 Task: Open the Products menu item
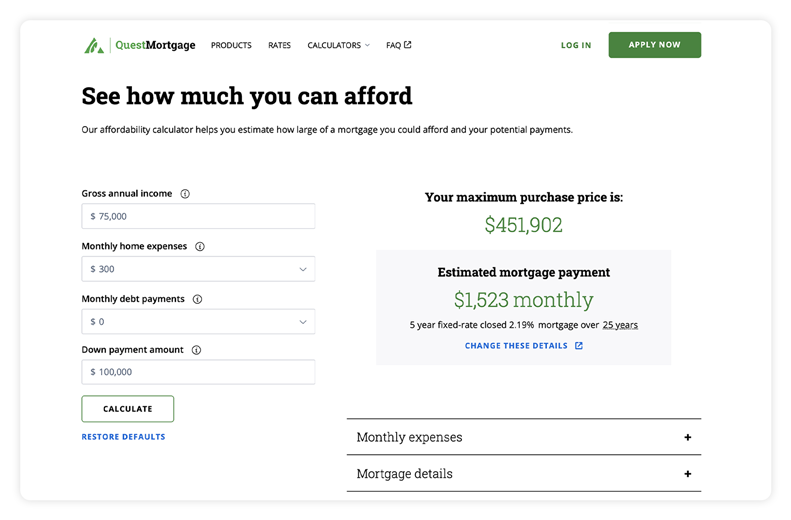231,45
